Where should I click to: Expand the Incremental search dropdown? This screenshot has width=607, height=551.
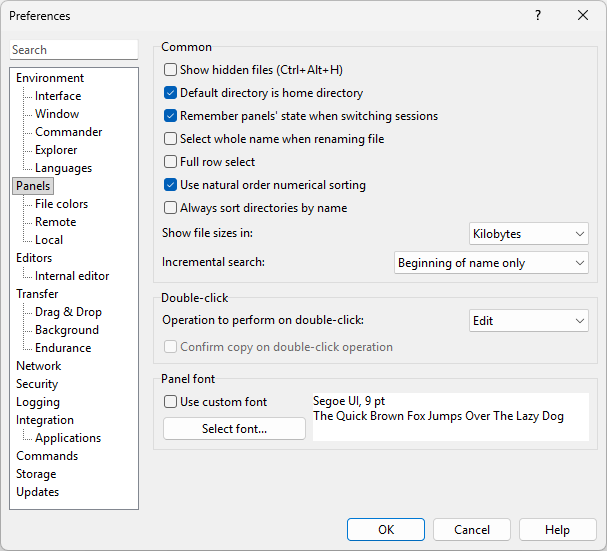[x=491, y=263]
